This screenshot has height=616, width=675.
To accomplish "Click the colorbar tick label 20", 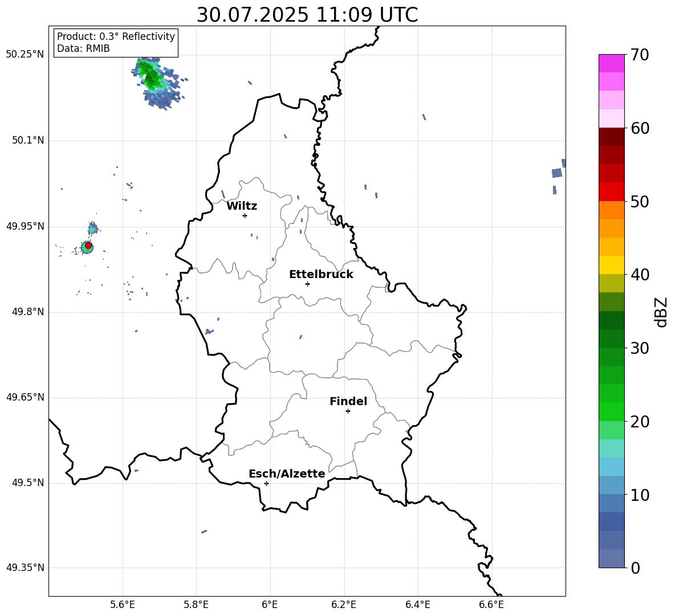I will click(640, 421).
